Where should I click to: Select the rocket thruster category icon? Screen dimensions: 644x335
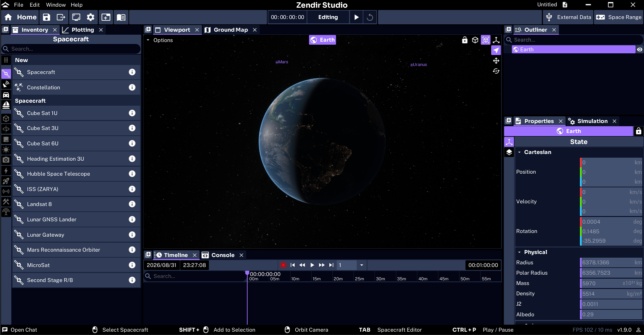6,181
